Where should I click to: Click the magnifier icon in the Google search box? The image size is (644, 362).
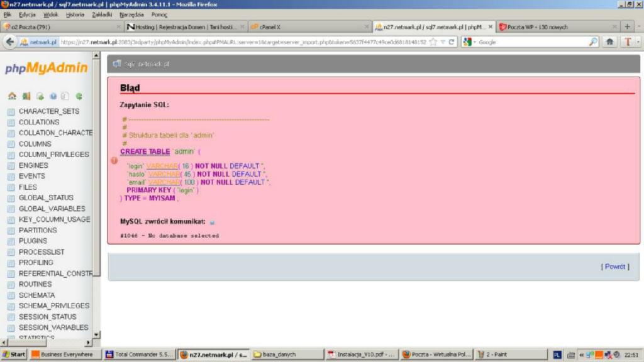click(593, 42)
